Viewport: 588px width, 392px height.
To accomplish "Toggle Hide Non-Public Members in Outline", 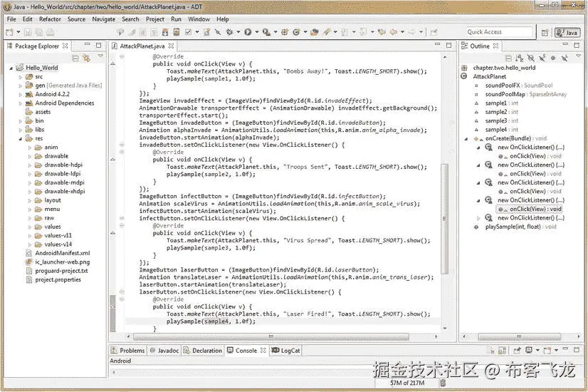I will click(553, 58).
